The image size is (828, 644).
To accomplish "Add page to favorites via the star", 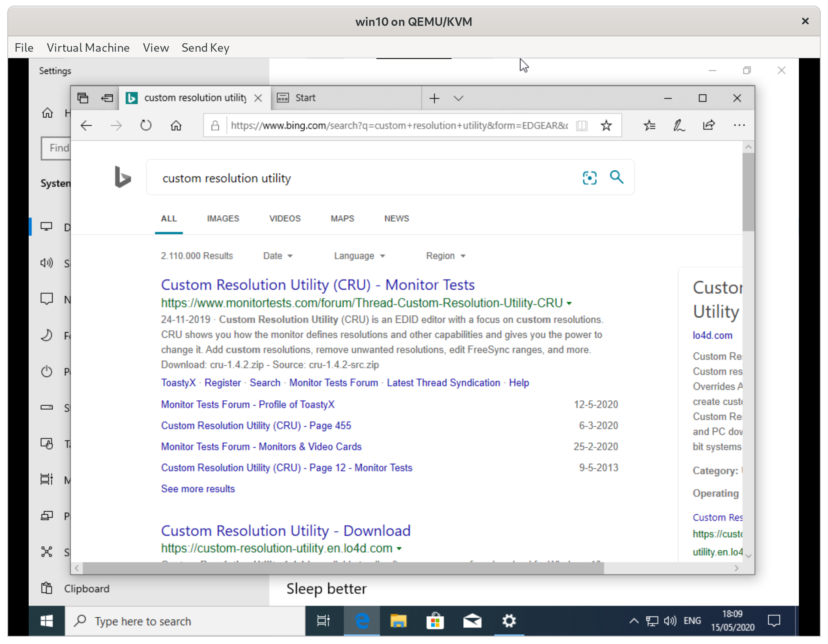I will tap(606, 125).
